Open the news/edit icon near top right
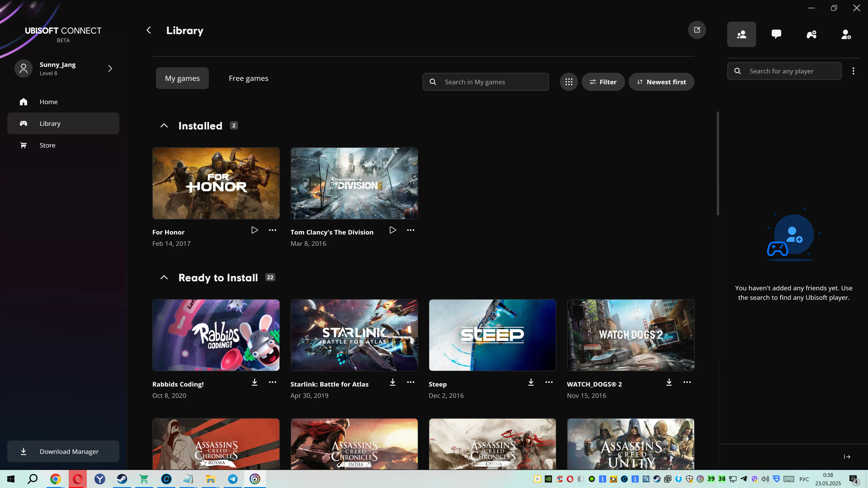 click(697, 30)
